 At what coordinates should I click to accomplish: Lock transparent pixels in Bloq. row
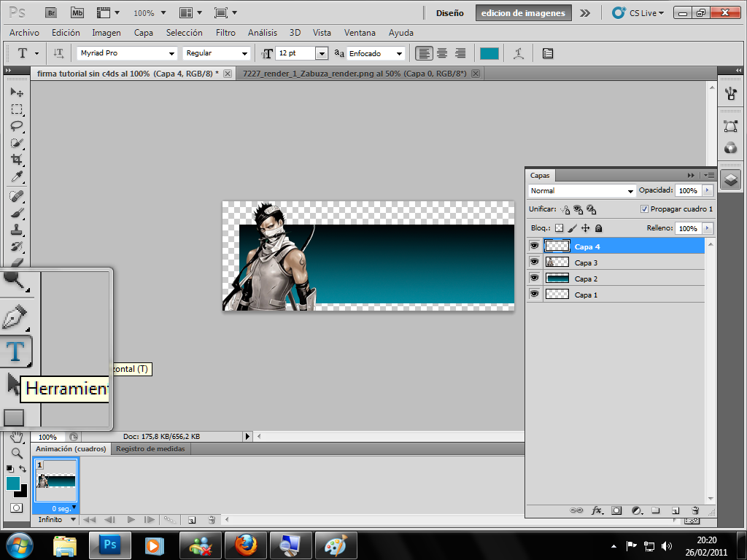[x=560, y=228]
